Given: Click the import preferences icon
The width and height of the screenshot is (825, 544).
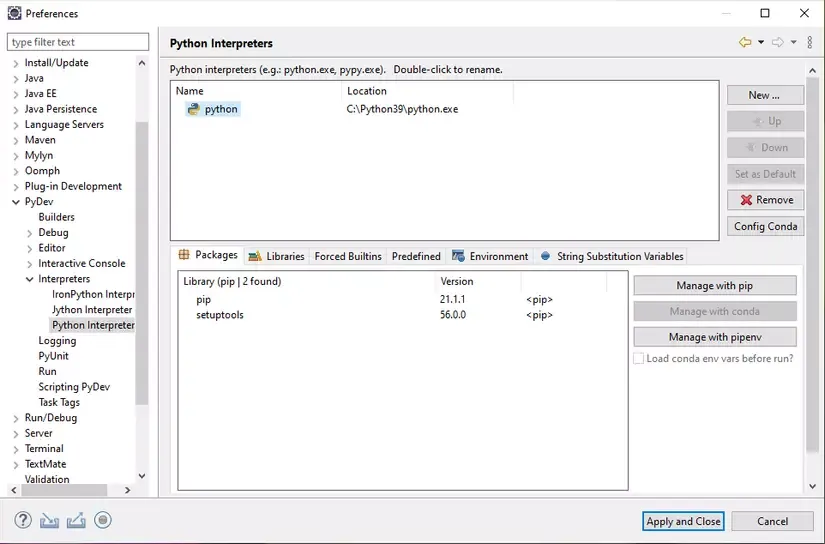Looking at the screenshot, I should 50,520.
